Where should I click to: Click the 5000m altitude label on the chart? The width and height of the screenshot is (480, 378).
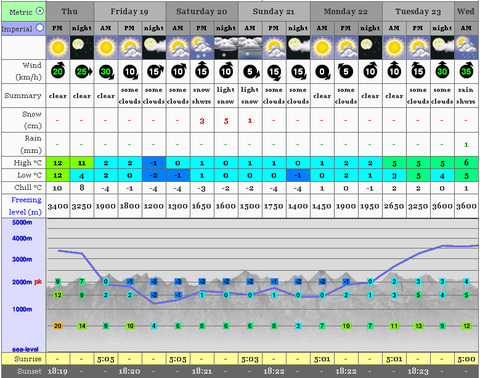[x=22, y=222]
